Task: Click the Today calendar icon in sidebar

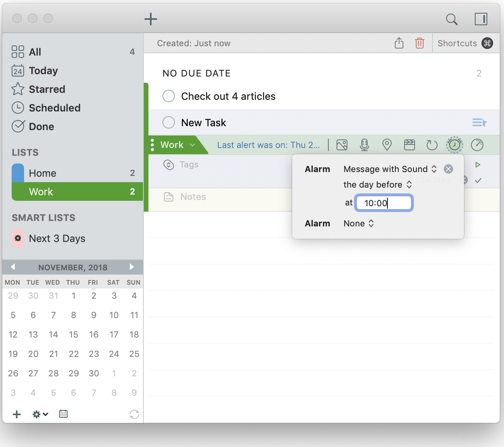Action: point(18,71)
